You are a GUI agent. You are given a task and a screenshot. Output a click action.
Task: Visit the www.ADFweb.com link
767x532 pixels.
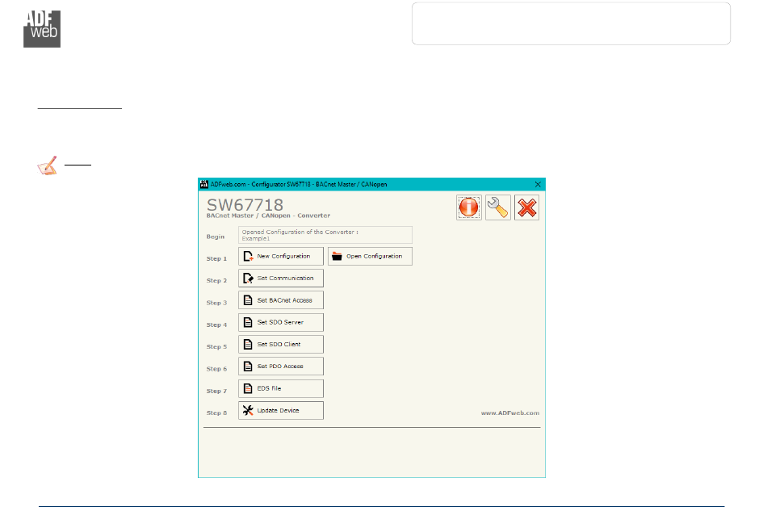(x=509, y=413)
